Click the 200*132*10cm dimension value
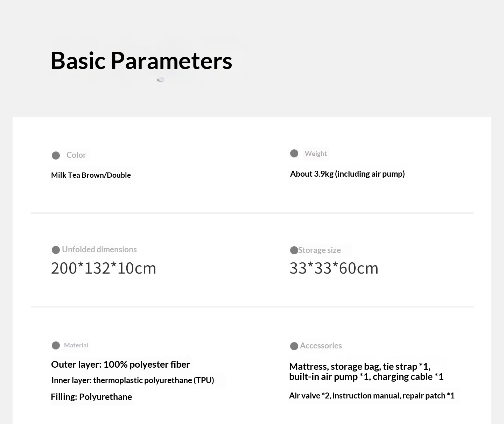Image resolution: width=504 pixels, height=424 pixels. tap(104, 268)
